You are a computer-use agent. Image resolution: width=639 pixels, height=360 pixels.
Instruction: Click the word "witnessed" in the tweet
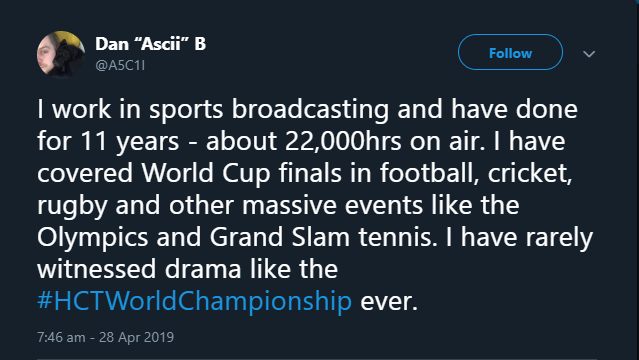[97, 269]
